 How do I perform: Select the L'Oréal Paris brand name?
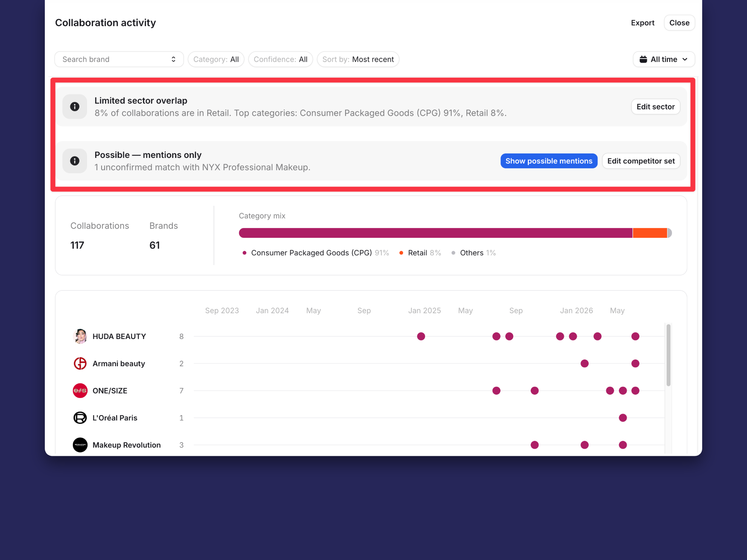point(115,418)
